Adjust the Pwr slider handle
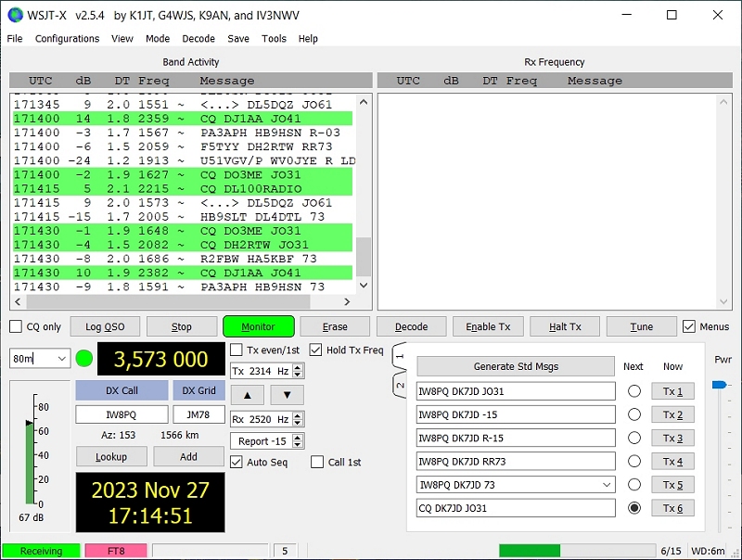 [719, 384]
